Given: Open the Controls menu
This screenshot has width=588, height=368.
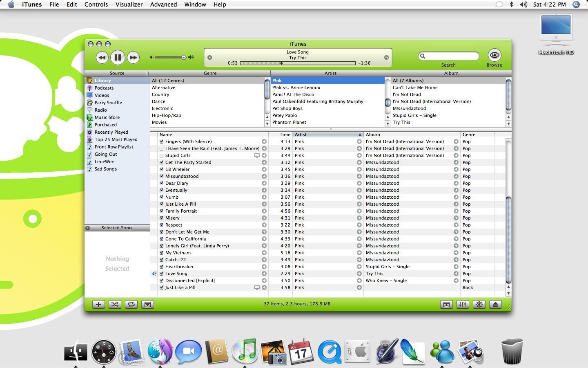Looking at the screenshot, I should click(x=96, y=4).
